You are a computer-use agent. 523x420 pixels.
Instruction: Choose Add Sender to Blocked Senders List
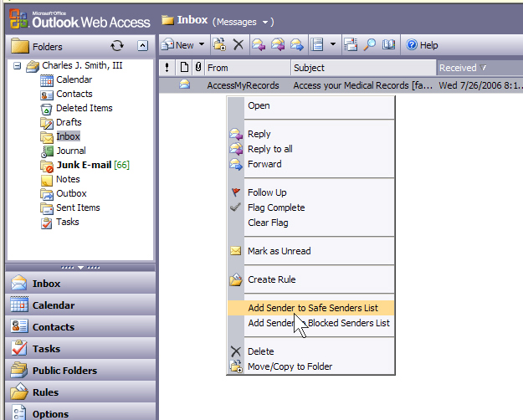click(310, 323)
